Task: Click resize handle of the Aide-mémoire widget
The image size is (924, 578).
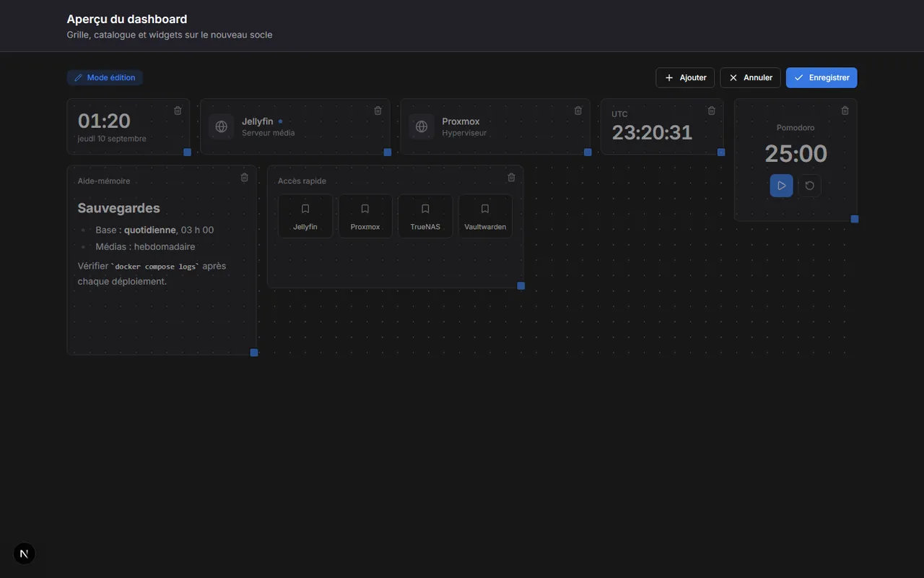Action: (254, 353)
